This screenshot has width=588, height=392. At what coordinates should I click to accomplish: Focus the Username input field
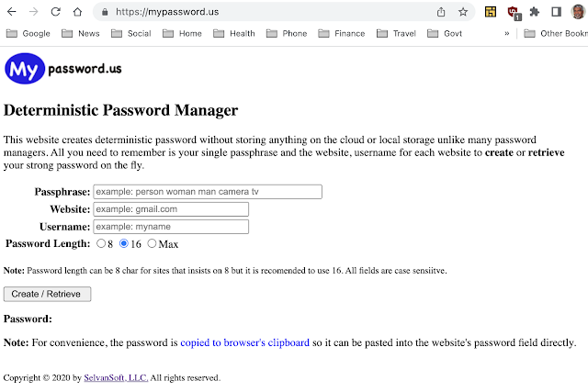click(171, 227)
